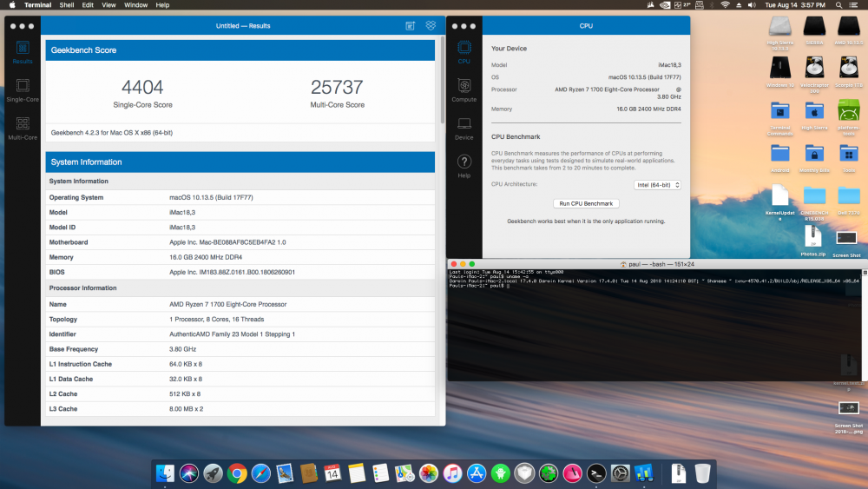Open Calendar from the Dock

[x=332, y=473]
